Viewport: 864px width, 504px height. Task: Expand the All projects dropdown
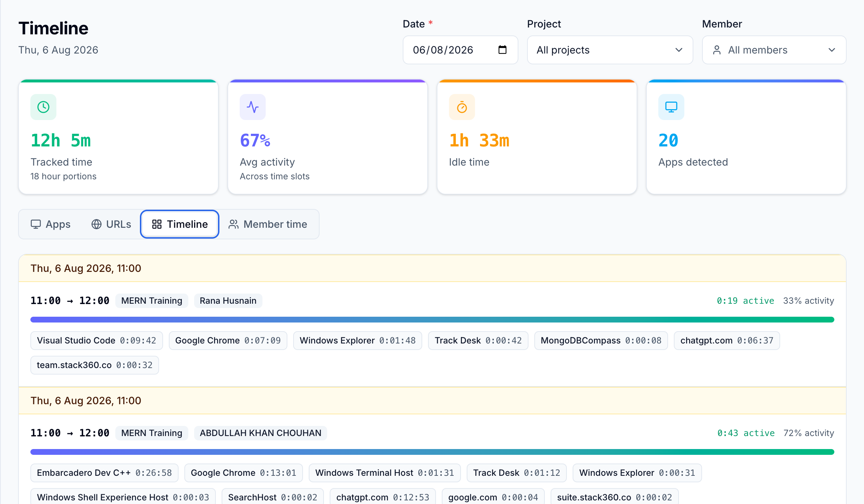610,50
